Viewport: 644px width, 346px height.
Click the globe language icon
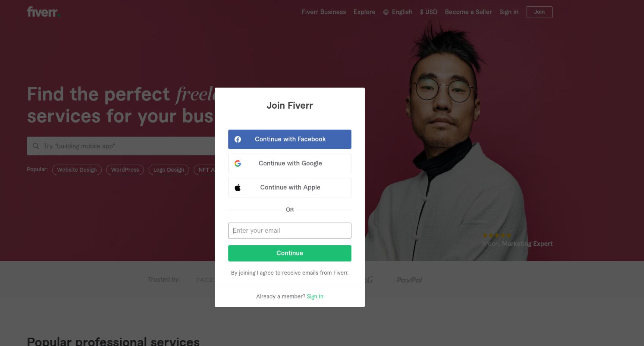(386, 12)
